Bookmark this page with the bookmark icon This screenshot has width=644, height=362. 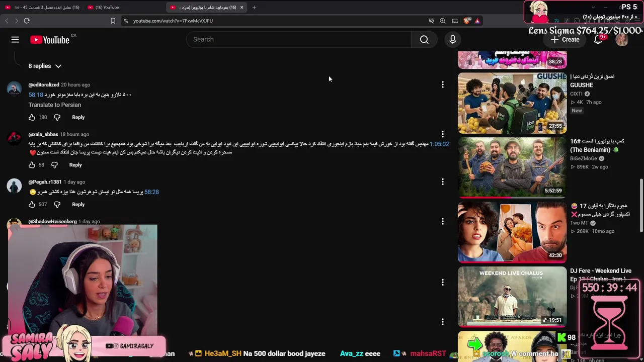(113, 21)
